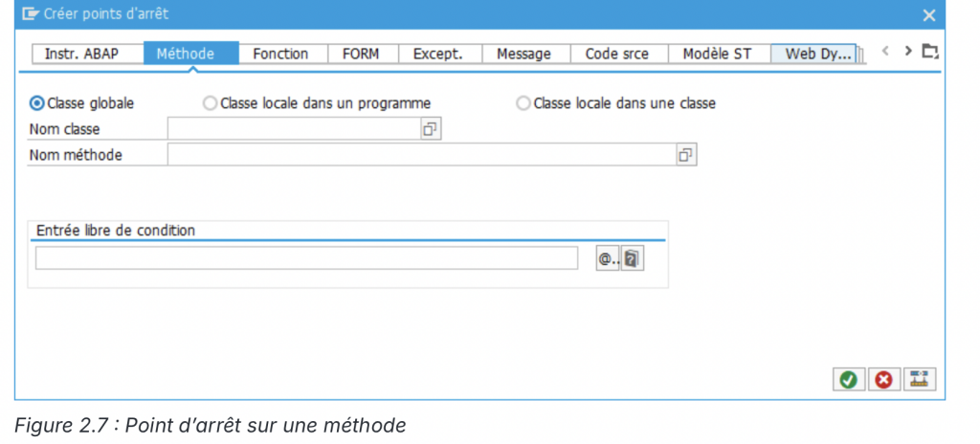Click the rightmost icon beside the cancel button
The height and width of the screenshot is (444, 980).
920,380
